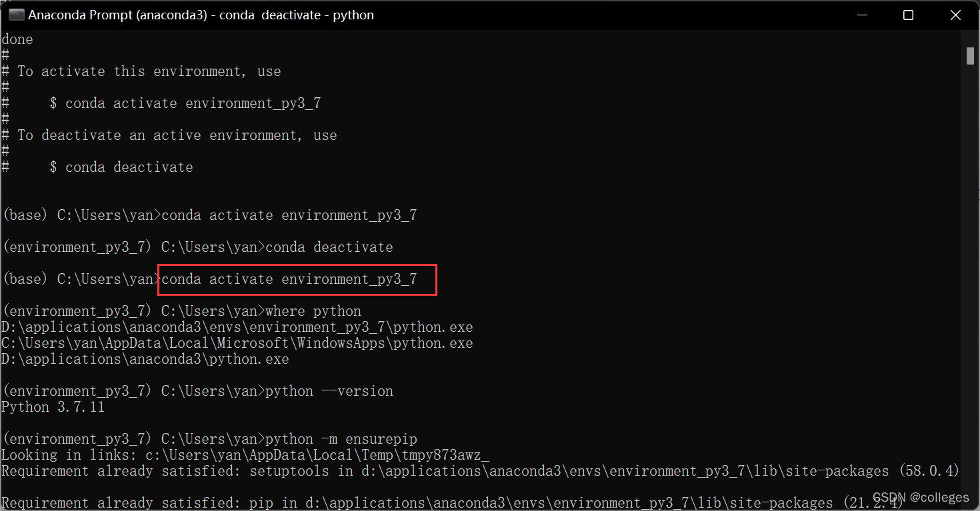Viewport: 980px width, 511px height.
Task: Click the 'python --version' command line
Action: click(198, 391)
